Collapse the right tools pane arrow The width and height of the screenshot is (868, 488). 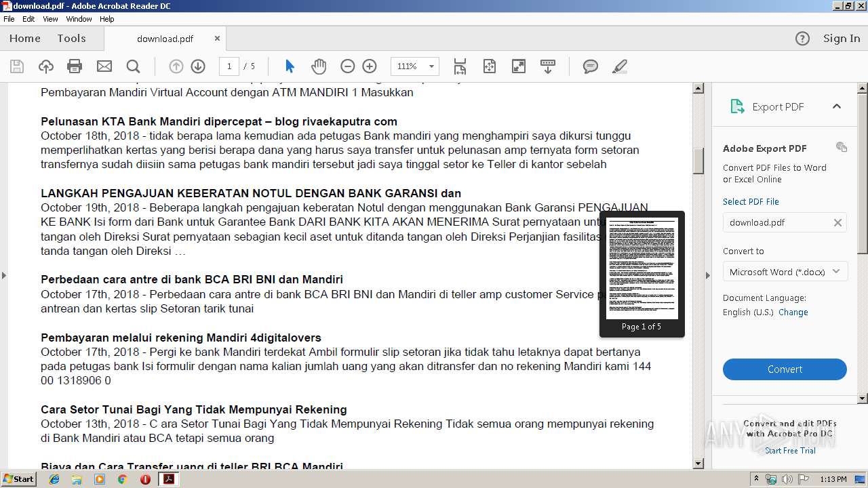point(708,275)
